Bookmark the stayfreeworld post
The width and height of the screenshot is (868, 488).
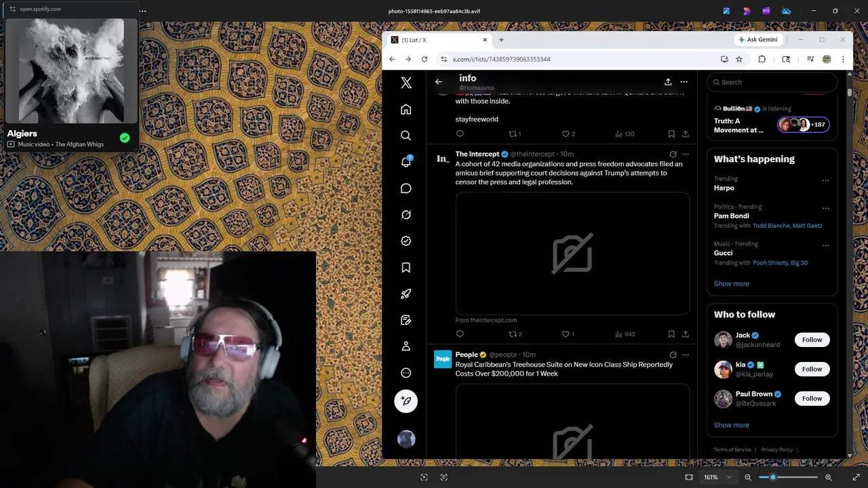tap(671, 134)
